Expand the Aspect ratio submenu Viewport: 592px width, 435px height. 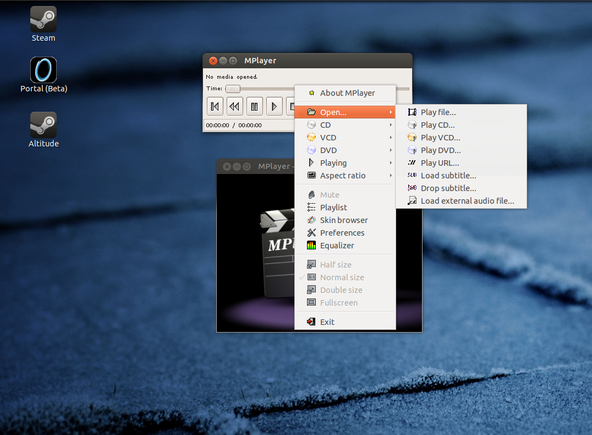(345, 176)
